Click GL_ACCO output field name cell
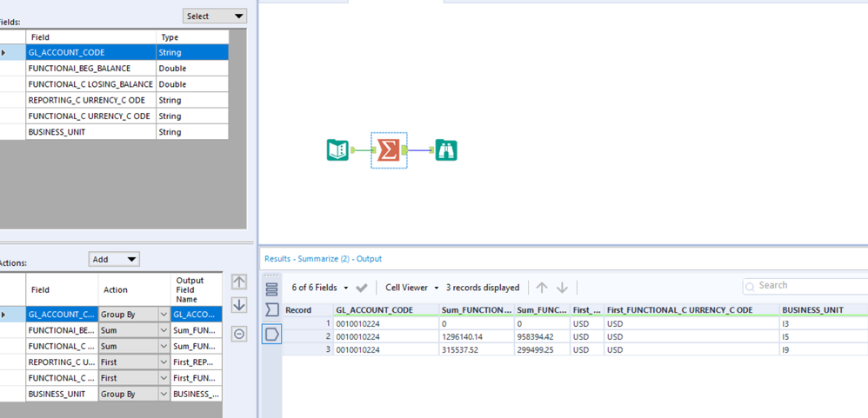 (x=196, y=314)
